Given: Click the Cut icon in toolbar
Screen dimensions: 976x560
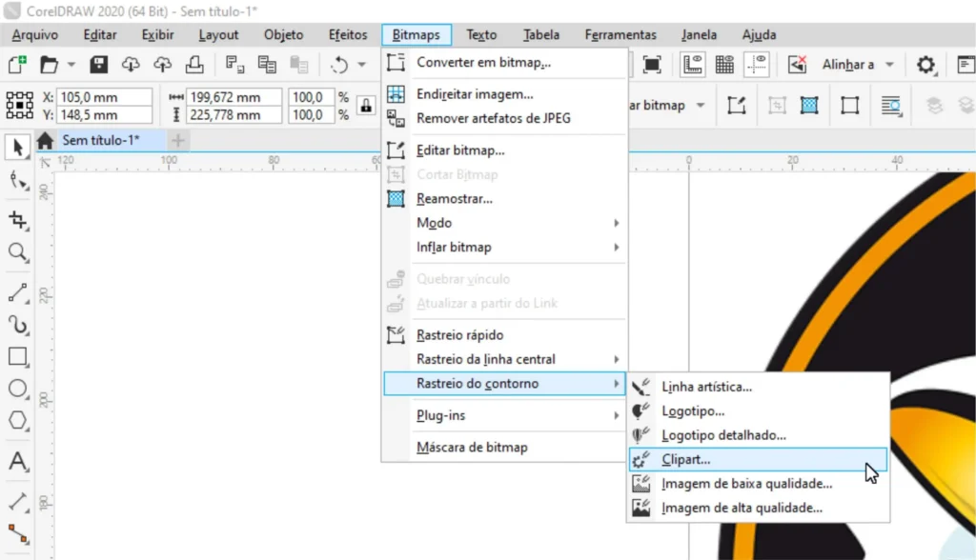Looking at the screenshot, I should point(234,64).
